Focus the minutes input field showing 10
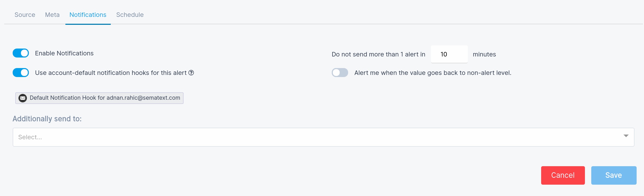This screenshot has width=644, height=196. click(x=449, y=54)
